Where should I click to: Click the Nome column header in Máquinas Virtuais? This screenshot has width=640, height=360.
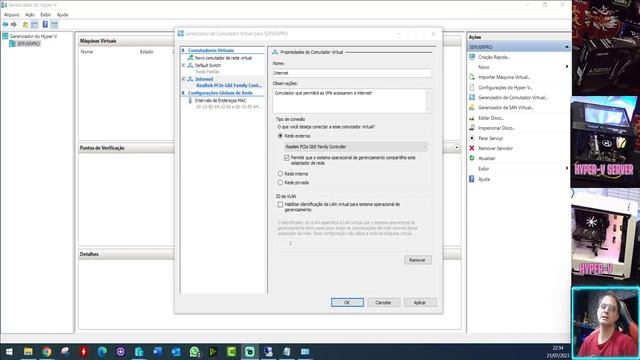pyautogui.click(x=87, y=52)
